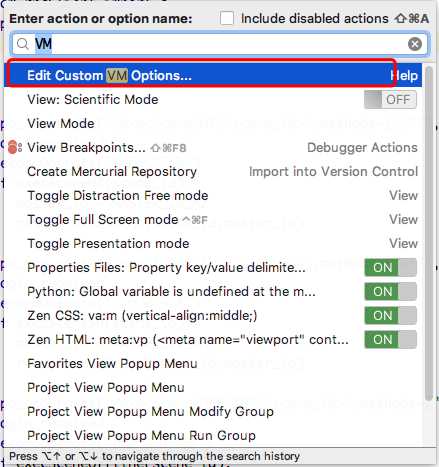
Task: Select Edit Custom VM Options entry
Action: tap(213, 75)
